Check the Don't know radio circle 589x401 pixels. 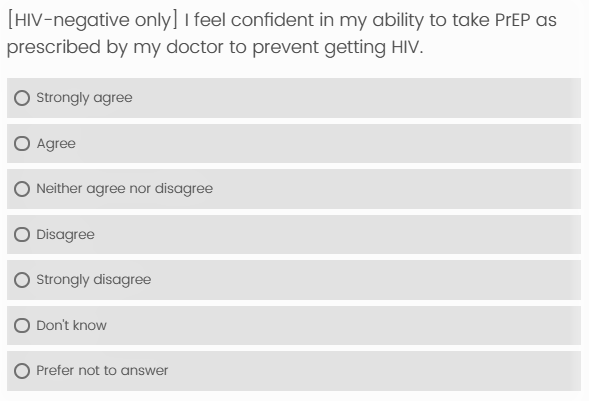point(22,325)
